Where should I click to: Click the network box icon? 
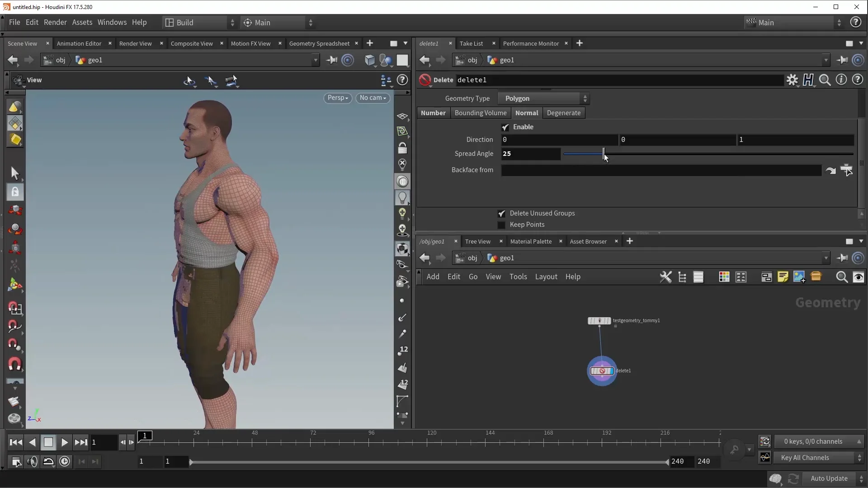[766, 277]
